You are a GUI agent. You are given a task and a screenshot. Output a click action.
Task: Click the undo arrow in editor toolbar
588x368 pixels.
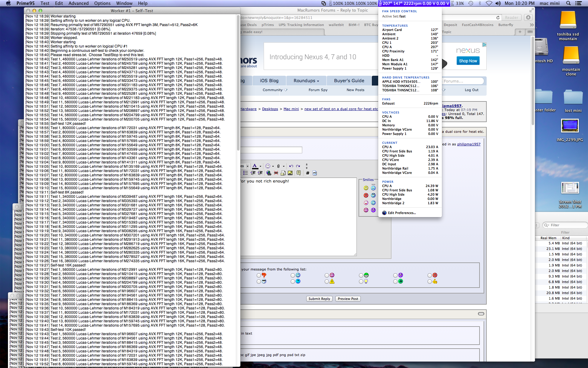click(291, 166)
